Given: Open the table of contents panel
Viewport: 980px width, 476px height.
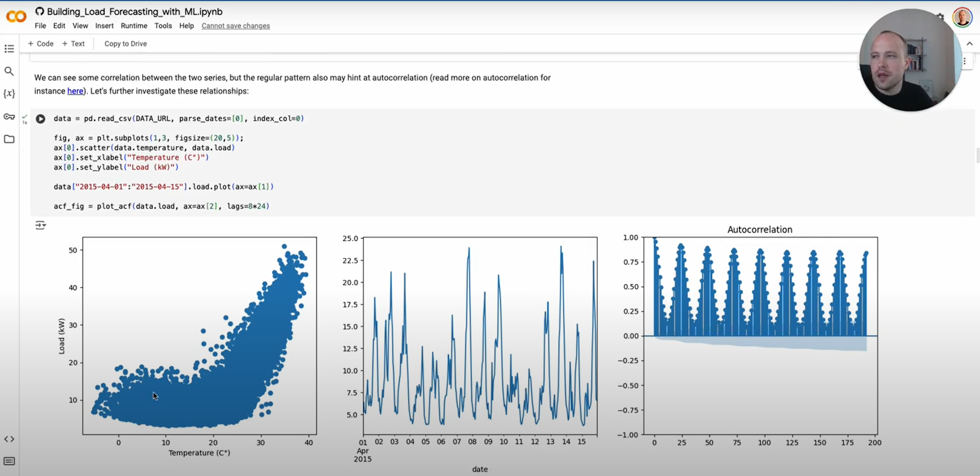Looking at the screenshot, I should [9, 49].
